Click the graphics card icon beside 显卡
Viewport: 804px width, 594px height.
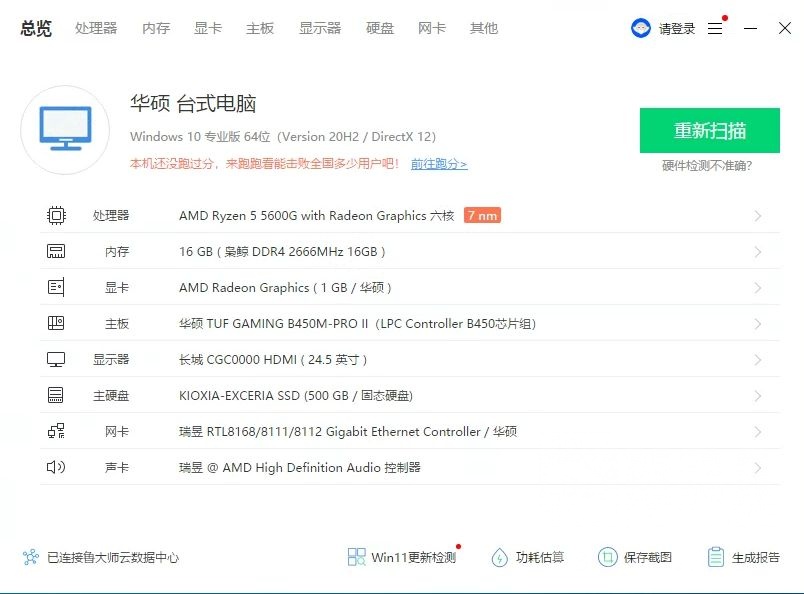[57, 286]
